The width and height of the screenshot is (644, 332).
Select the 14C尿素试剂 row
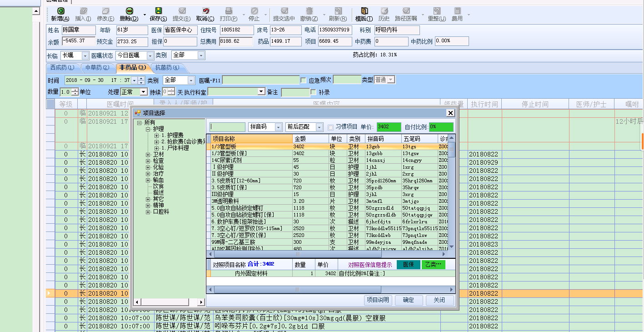click(x=327, y=160)
